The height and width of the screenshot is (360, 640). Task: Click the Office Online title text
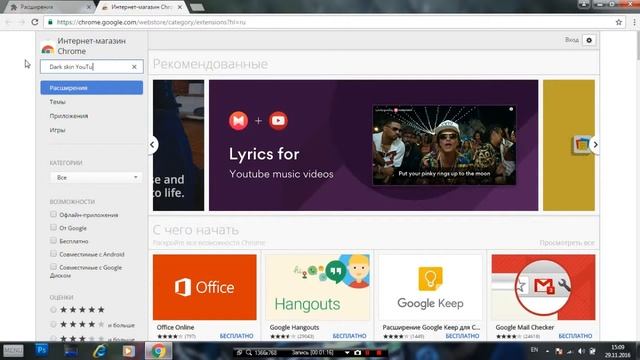point(175,327)
